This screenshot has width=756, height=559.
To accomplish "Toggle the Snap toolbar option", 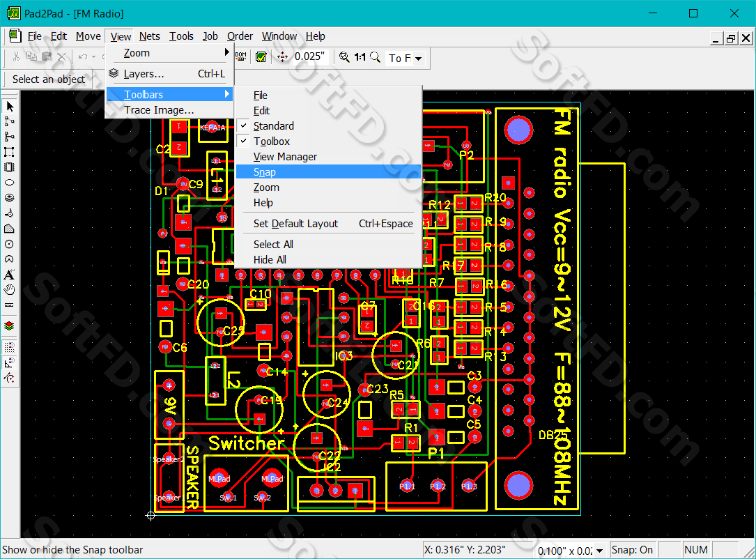I will coord(328,172).
